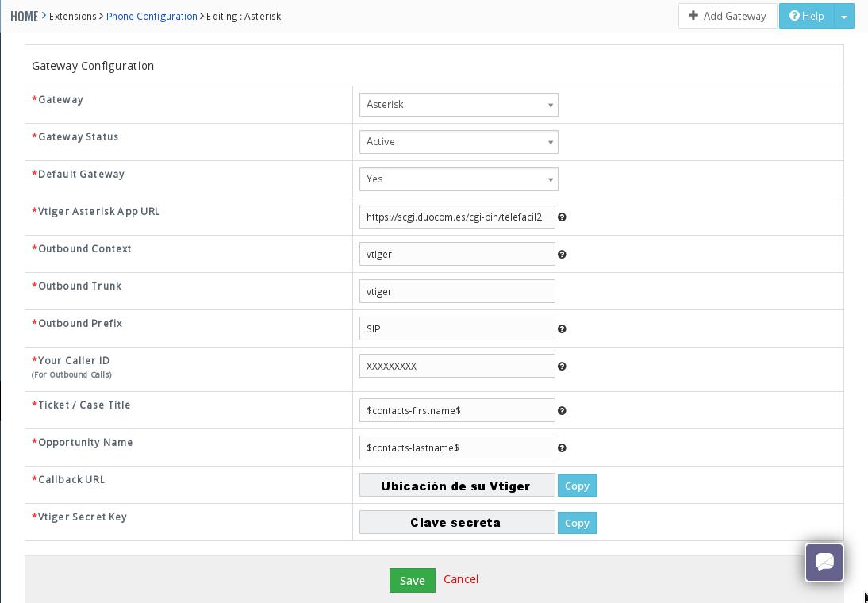Expand the Gateway Status dropdown
Screen dimensions: 868x603
[x=459, y=142]
